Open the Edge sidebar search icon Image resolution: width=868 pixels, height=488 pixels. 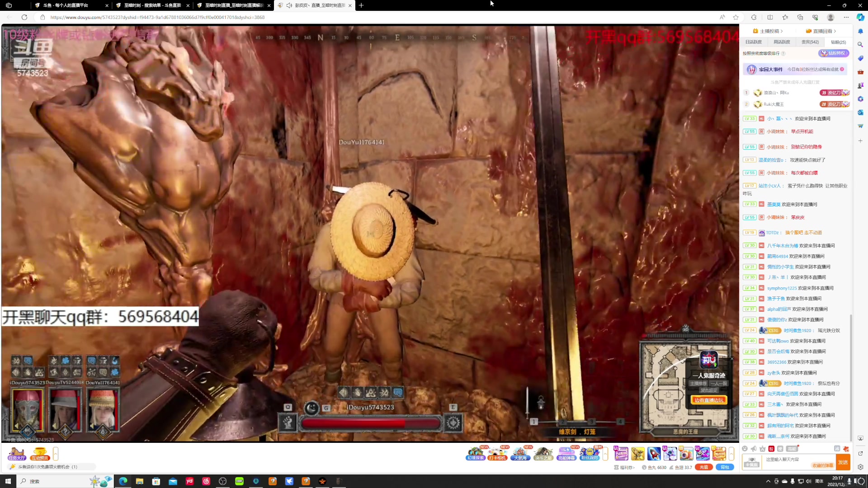[860, 45]
